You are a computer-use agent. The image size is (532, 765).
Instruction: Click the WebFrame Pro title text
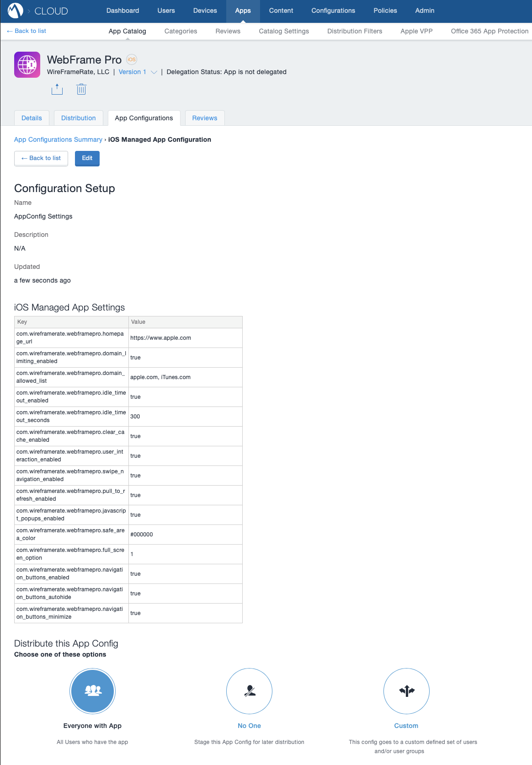pyautogui.click(x=84, y=60)
